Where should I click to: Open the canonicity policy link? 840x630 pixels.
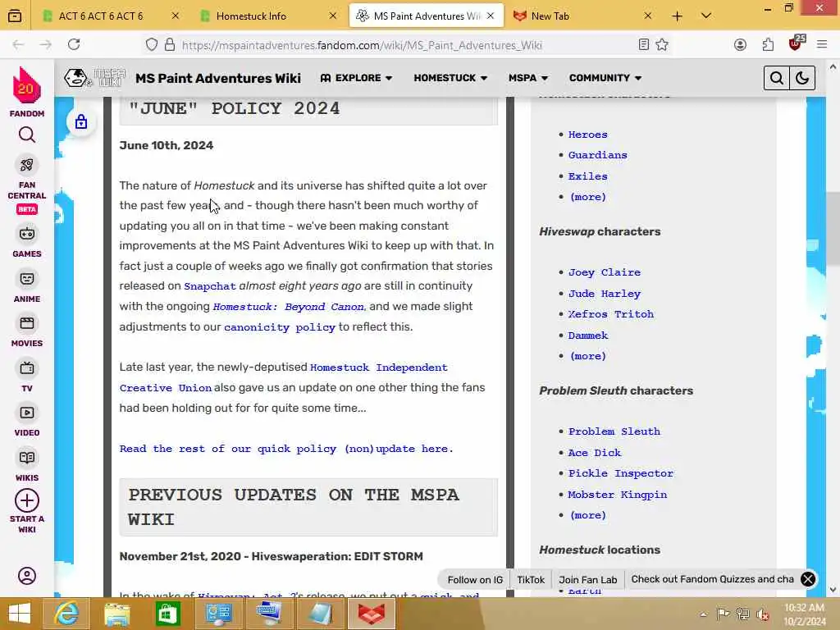tap(279, 326)
